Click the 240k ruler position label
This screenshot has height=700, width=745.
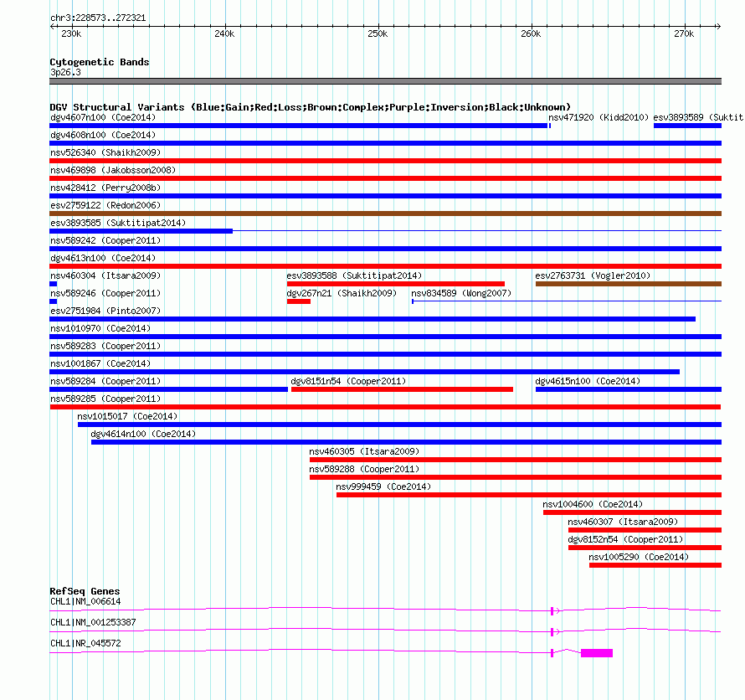pyautogui.click(x=224, y=33)
